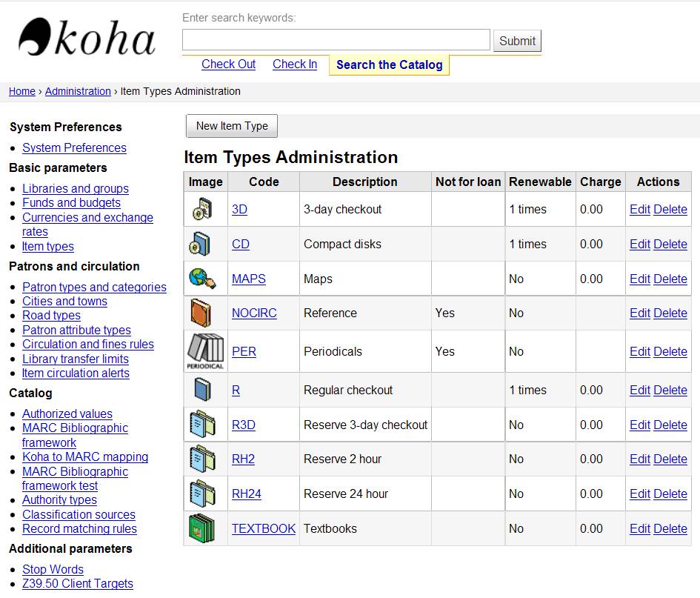
Task: Open Patron types and categories
Action: tap(94, 288)
